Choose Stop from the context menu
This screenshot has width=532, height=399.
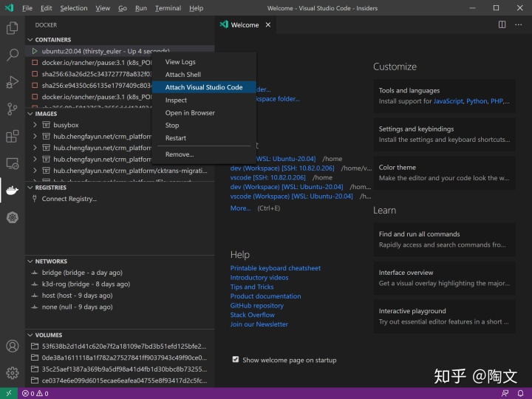pyautogui.click(x=204, y=125)
